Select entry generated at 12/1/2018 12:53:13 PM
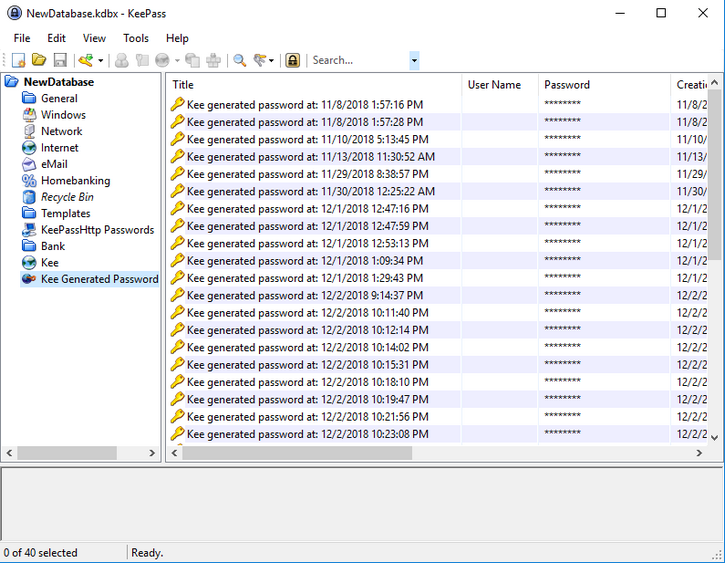Viewport: 725px width, 563px height. coord(307,244)
